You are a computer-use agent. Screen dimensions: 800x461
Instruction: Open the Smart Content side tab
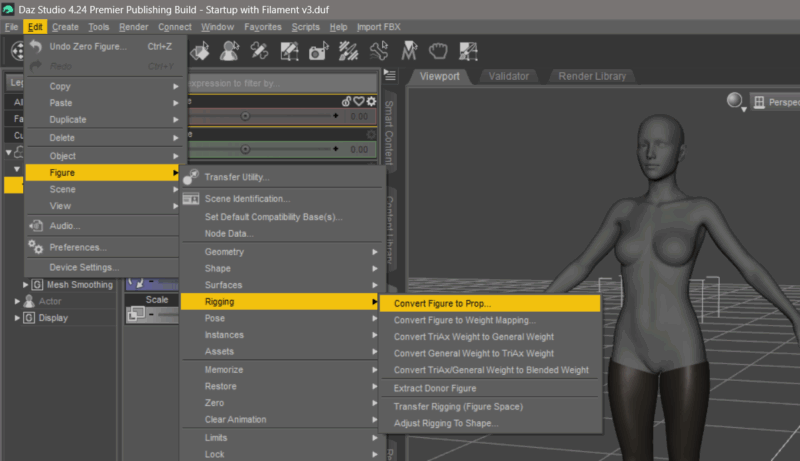click(x=389, y=133)
